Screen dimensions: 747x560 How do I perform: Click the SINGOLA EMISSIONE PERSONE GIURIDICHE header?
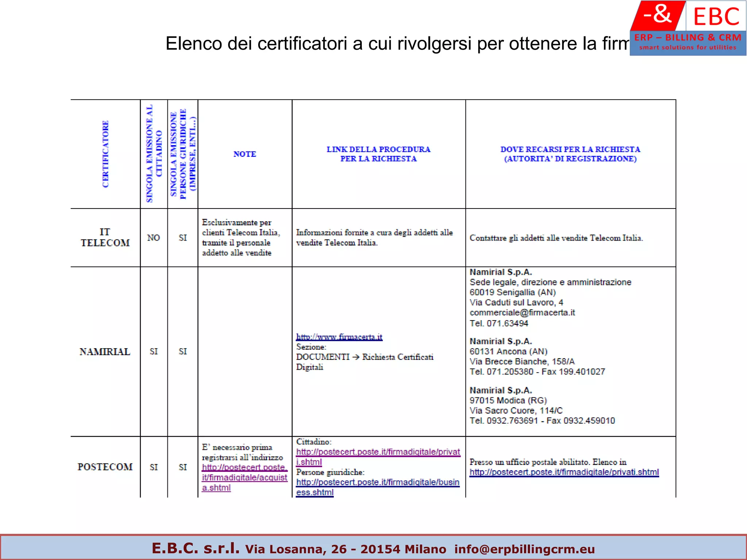(x=183, y=154)
